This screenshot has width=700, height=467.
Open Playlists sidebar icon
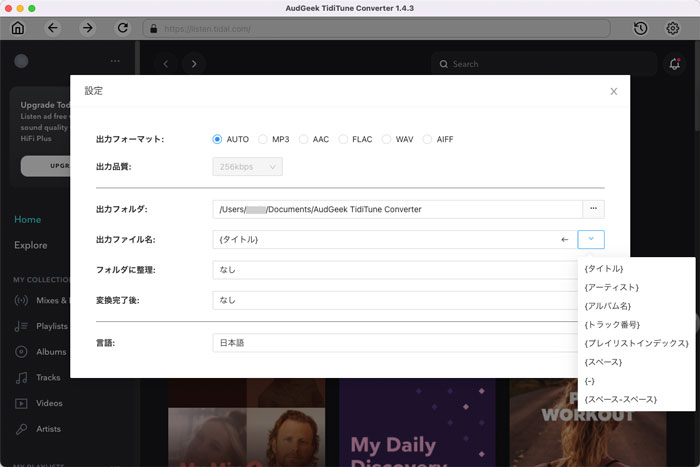[21, 326]
